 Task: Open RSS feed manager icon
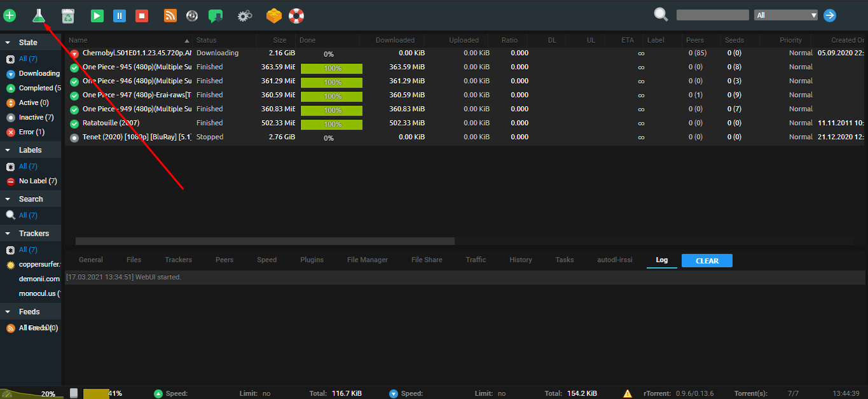coord(170,15)
